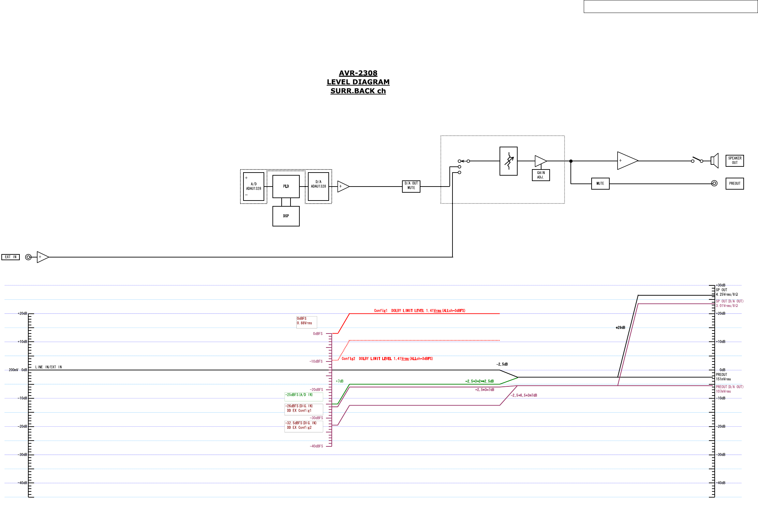The image size is (758, 532).
Task: Click the -30dB right axis label
Action: click(x=720, y=455)
